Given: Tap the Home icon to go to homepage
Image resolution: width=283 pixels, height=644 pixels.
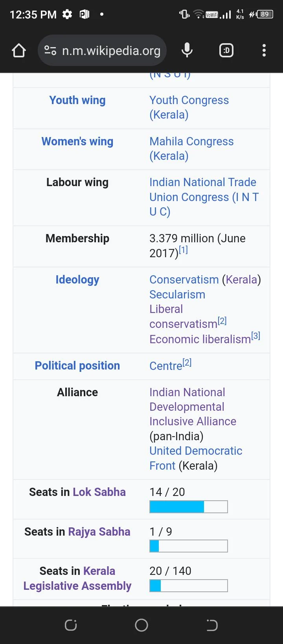Looking at the screenshot, I should coord(18,50).
